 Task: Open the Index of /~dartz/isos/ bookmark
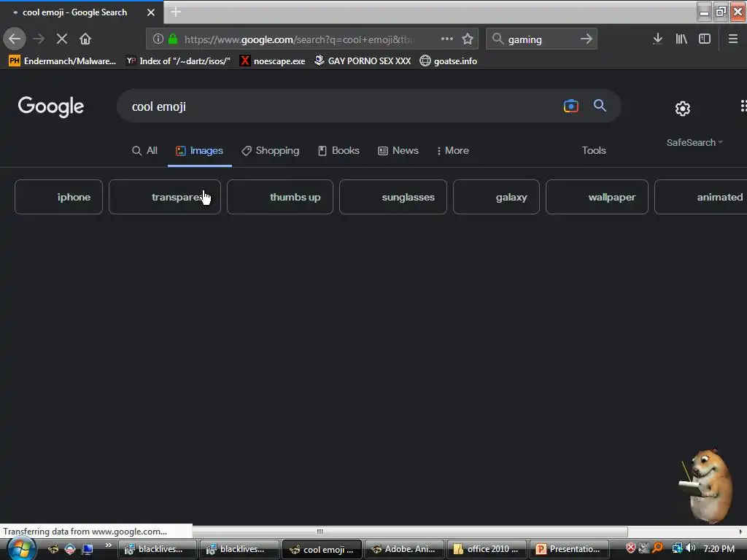click(x=178, y=61)
